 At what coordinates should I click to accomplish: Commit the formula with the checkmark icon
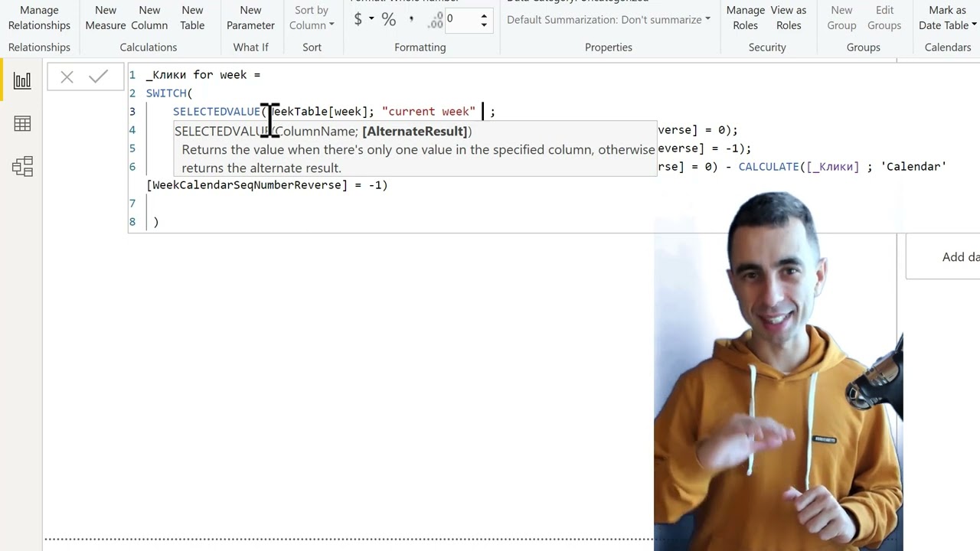(x=99, y=77)
